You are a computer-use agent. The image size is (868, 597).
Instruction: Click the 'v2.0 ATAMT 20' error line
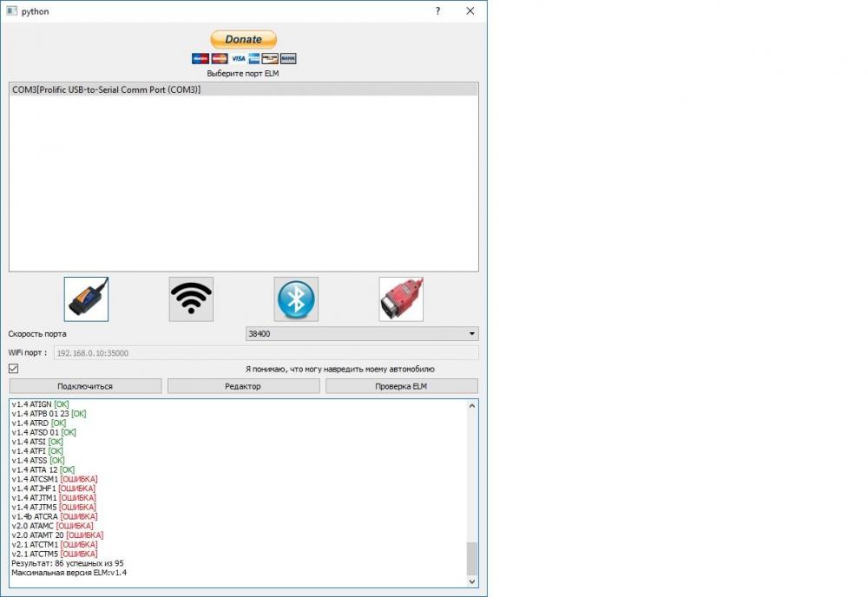57,535
